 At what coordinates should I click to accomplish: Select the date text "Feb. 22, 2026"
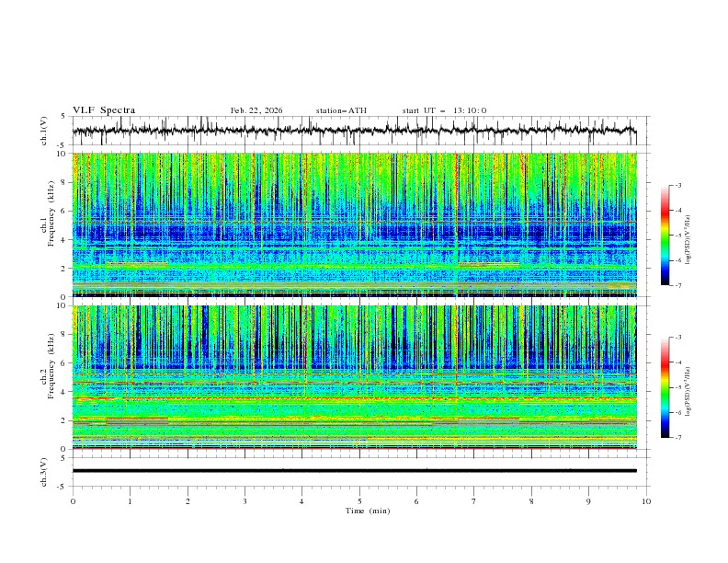[x=256, y=110]
